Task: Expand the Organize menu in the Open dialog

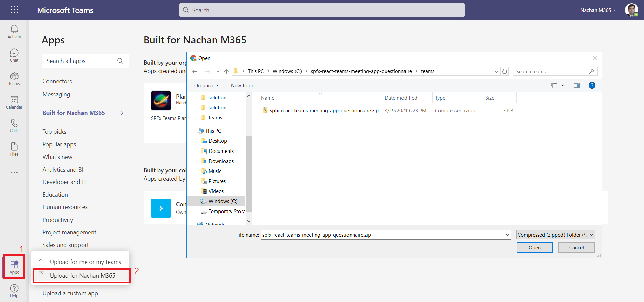Action: click(206, 85)
